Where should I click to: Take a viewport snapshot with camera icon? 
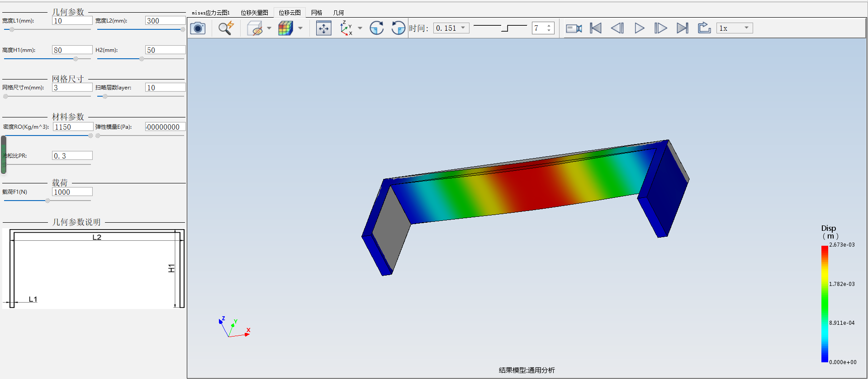point(198,28)
